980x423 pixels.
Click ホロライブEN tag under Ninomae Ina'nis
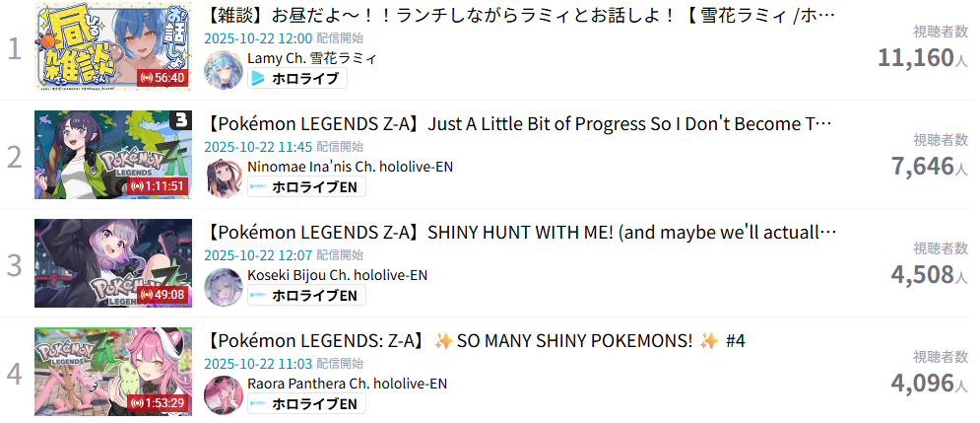click(307, 186)
